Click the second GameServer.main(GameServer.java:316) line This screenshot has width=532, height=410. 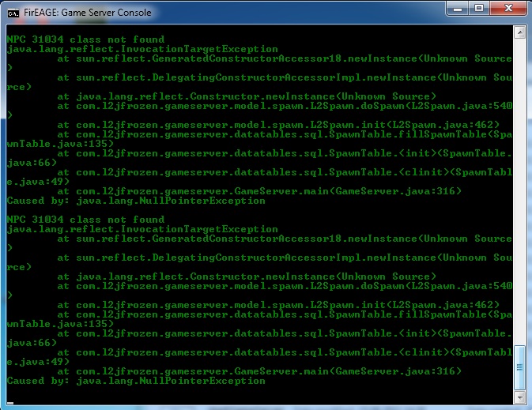pos(259,371)
